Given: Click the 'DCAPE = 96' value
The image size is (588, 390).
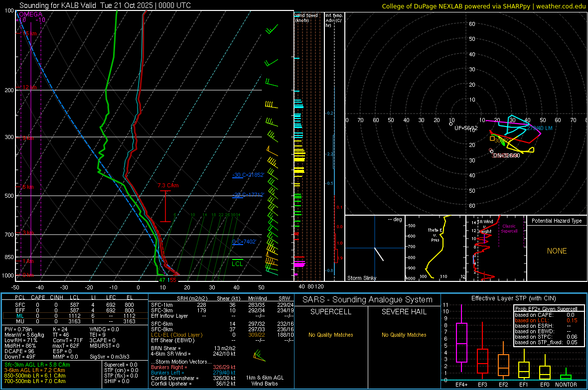Looking at the screenshot, I should (19, 351).
